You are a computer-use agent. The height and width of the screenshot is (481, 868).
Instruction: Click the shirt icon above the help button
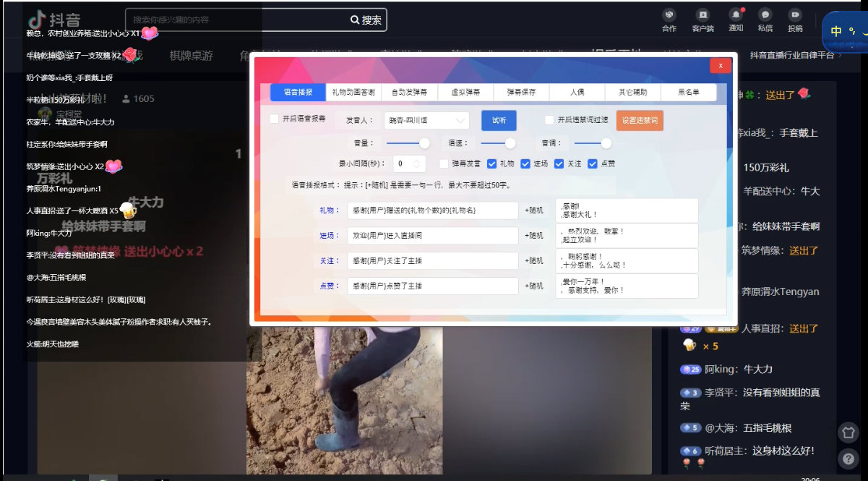[x=848, y=433]
